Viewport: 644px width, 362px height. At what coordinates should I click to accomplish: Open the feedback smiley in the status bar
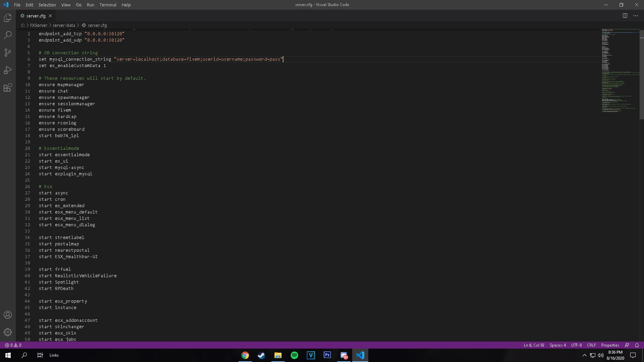coord(627,345)
